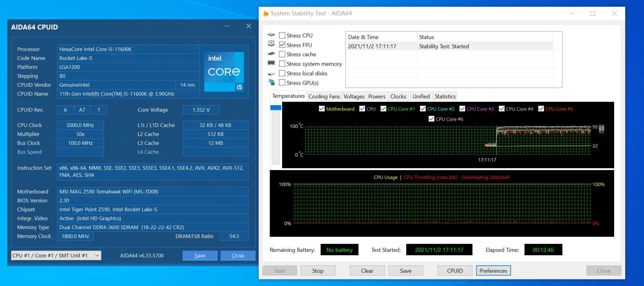Hide the Motherboard temperature graph line

[322, 109]
